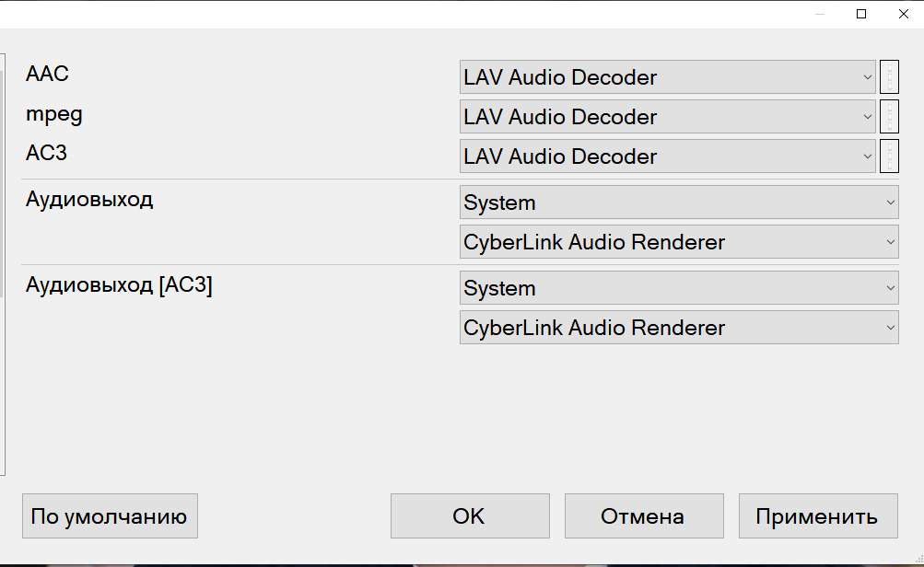Viewport: 924px width, 567px height.
Task: Open the System dropdown for Аудиовыход [AC3]
Action: click(679, 288)
